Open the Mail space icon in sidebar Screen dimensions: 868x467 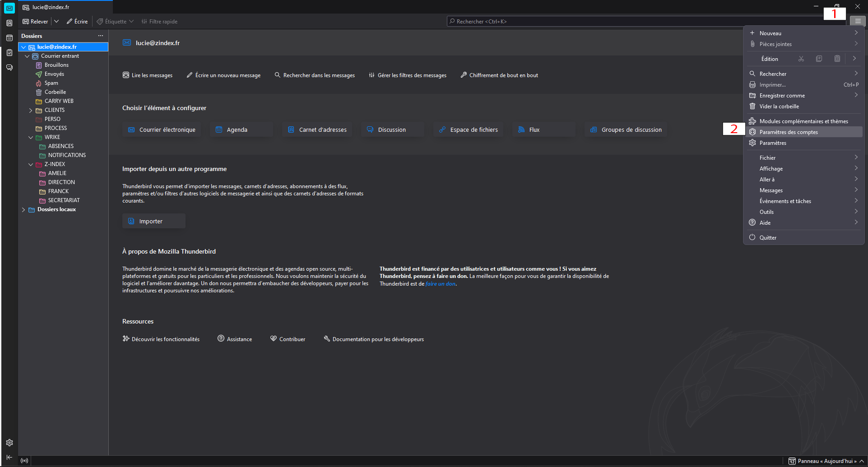coord(9,8)
